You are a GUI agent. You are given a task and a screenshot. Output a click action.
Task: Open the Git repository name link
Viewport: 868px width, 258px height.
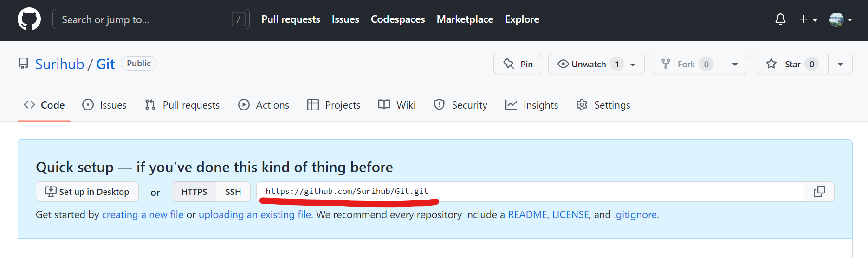point(105,64)
